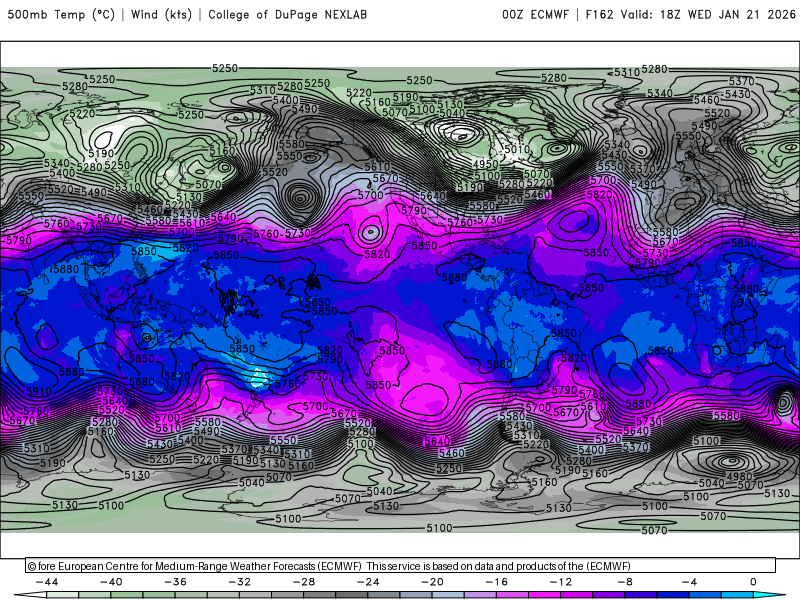The width and height of the screenshot is (800, 600).
Task: Click the 'F162' forecast hour text
Action: coord(599,15)
